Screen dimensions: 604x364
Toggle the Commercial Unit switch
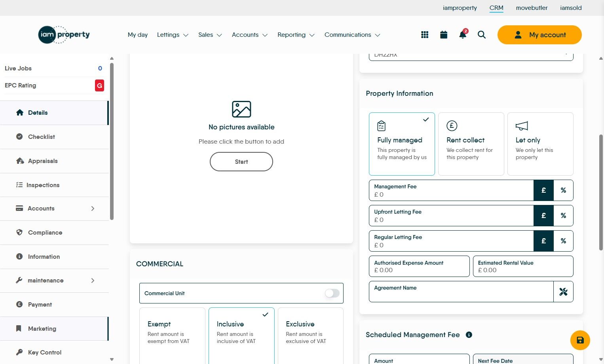coord(332,293)
